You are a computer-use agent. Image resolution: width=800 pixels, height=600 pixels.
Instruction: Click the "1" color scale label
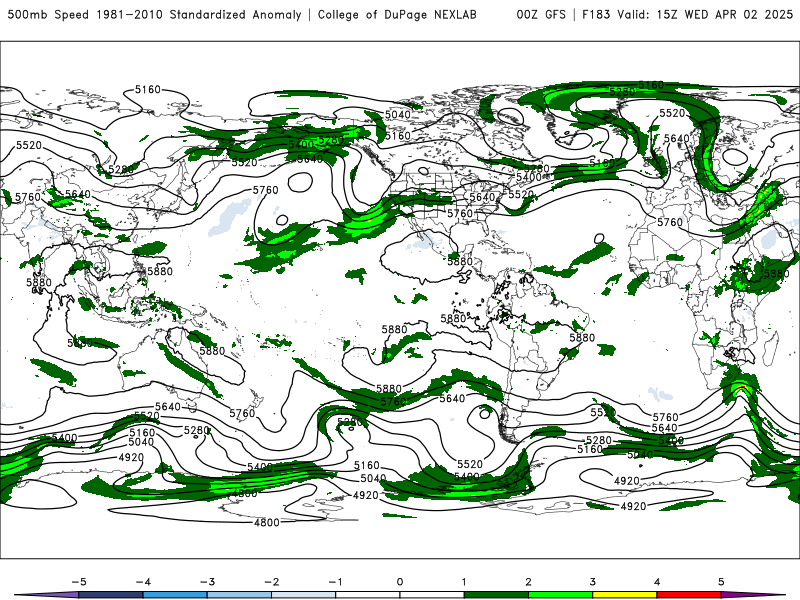pyautogui.click(x=464, y=582)
